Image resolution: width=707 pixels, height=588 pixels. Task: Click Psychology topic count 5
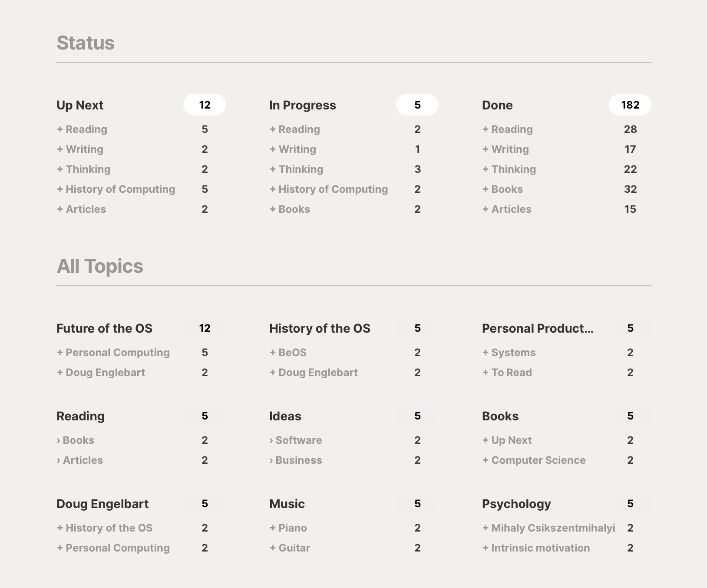pyautogui.click(x=630, y=503)
